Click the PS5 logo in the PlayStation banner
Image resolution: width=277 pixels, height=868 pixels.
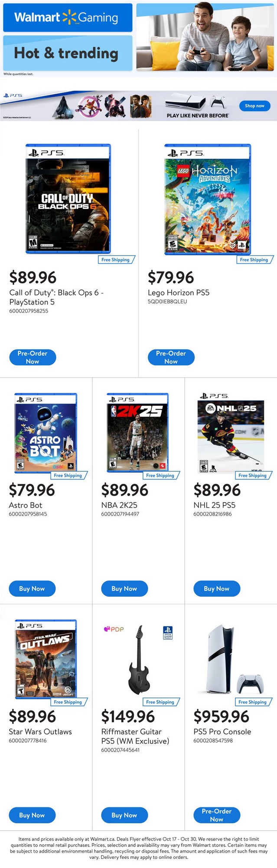point(13,95)
